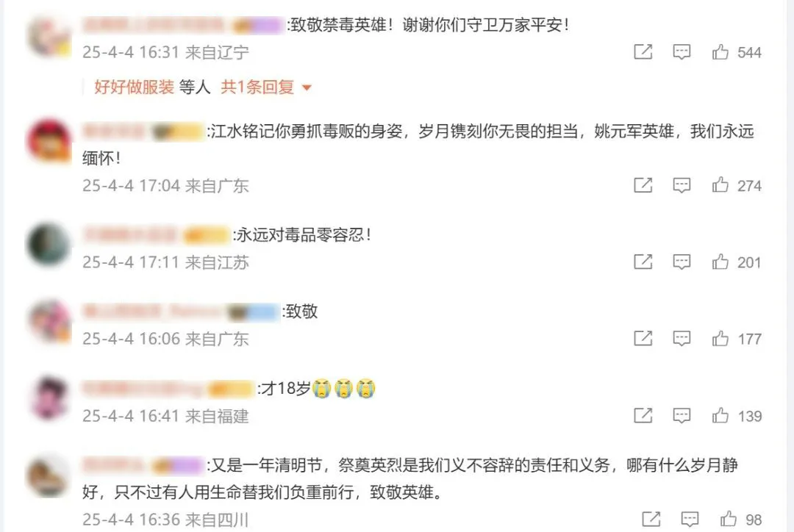Viewport: 794px width, 532px height.
Task: Reply to the comment from 四川
Action: tap(690, 520)
